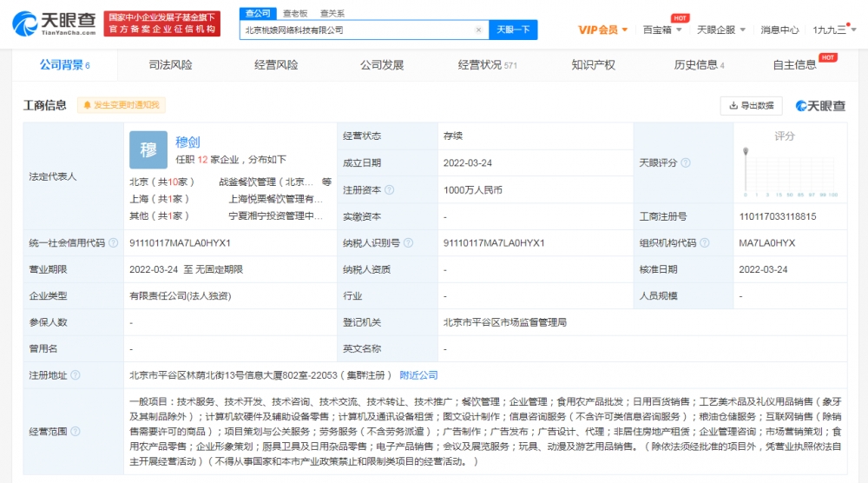Expand the 百宝箱 menu

(662, 30)
